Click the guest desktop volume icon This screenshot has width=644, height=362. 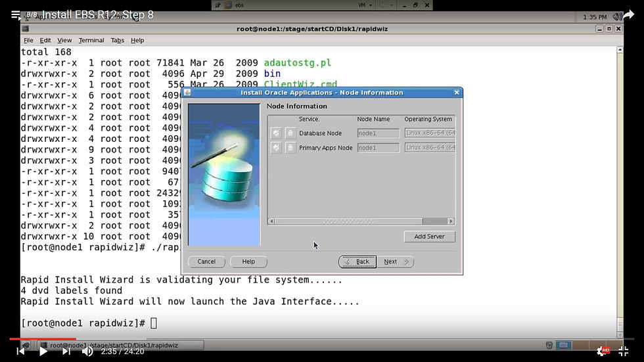pyautogui.click(x=616, y=17)
